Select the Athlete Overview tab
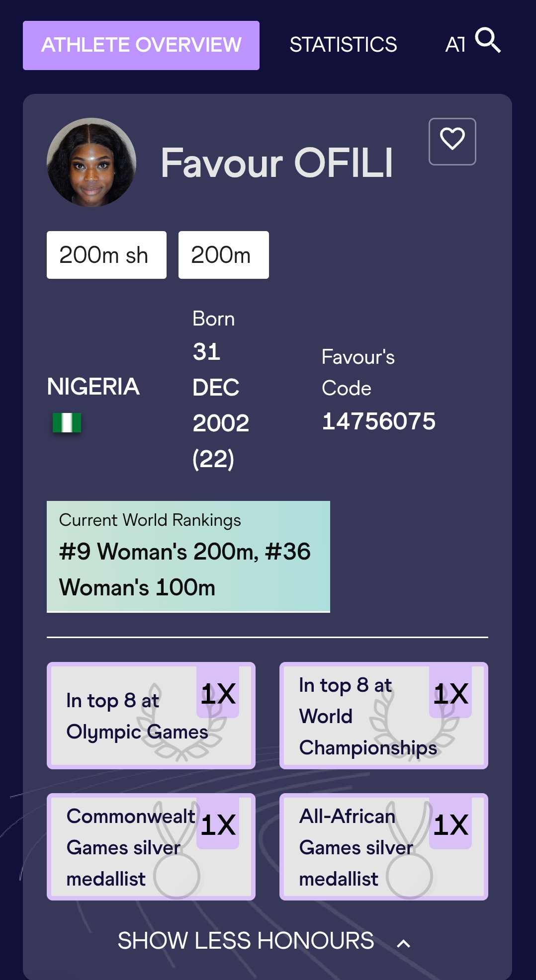Viewport: 536px width, 980px height. (141, 45)
